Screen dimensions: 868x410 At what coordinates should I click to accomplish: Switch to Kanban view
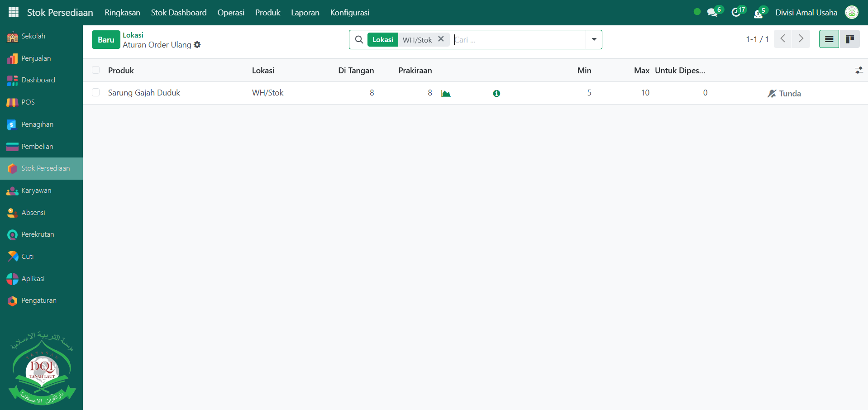pyautogui.click(x=849, y=39)
